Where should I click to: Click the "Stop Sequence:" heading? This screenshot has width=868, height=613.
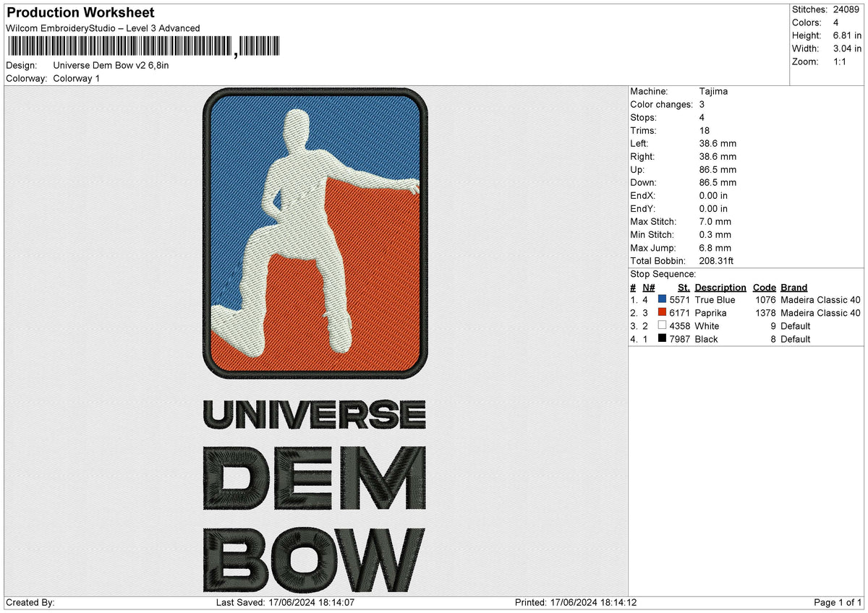[663, 274]
